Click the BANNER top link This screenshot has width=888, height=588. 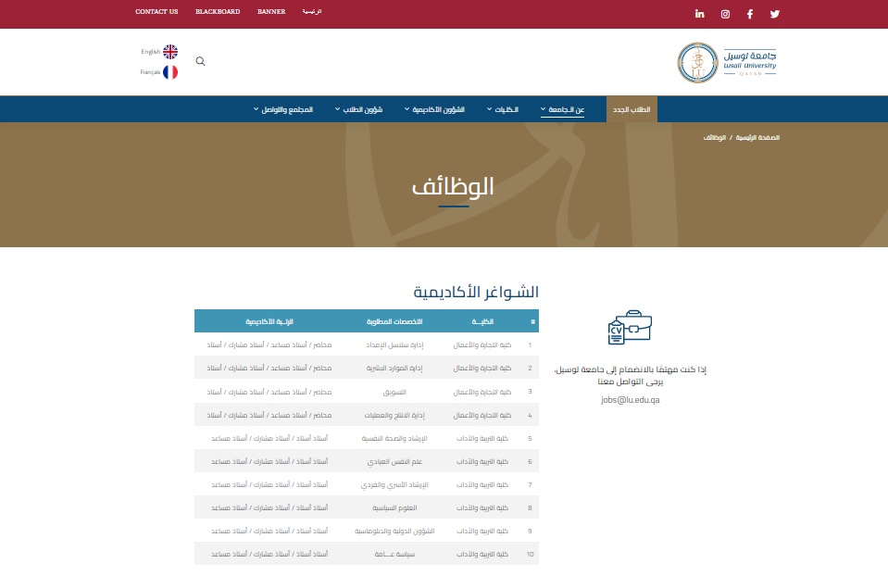(x=271, y=12)
